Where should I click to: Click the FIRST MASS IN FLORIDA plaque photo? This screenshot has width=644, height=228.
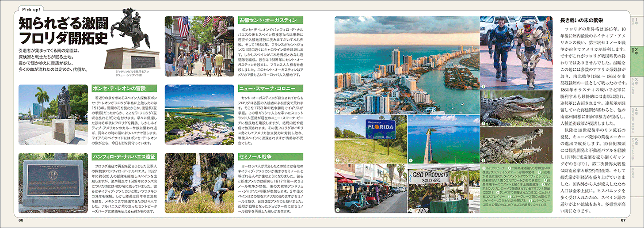pos(53,183)
